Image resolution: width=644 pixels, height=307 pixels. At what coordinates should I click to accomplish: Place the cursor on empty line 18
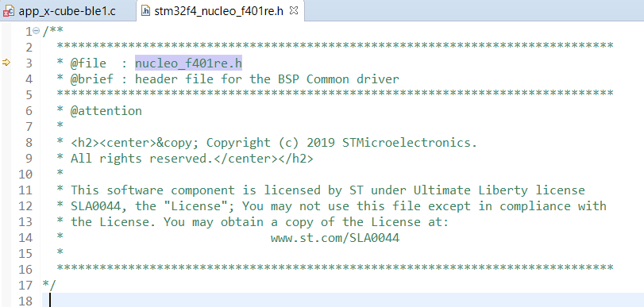click(342, 300)
